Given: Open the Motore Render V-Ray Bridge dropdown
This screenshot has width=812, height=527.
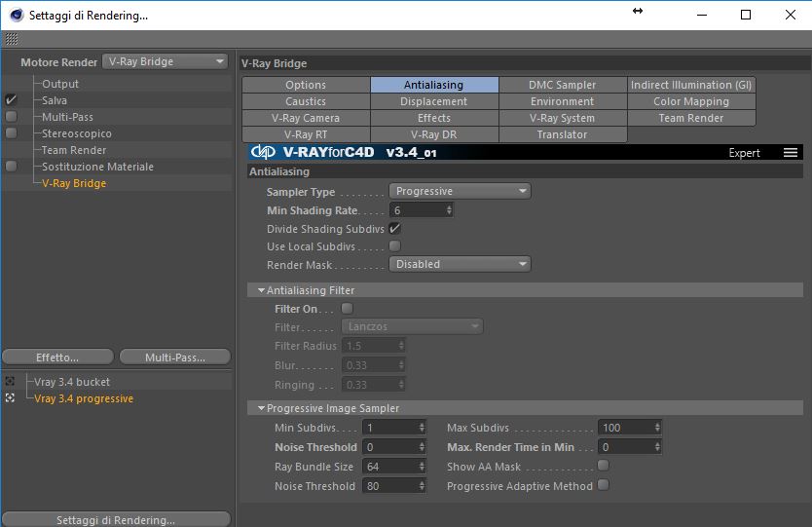Looking at the screenshot, I should (166, 61).
